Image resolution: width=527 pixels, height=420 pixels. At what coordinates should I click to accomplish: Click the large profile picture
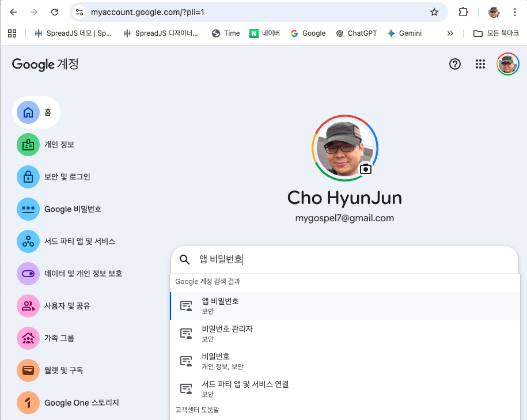[345, 148]
